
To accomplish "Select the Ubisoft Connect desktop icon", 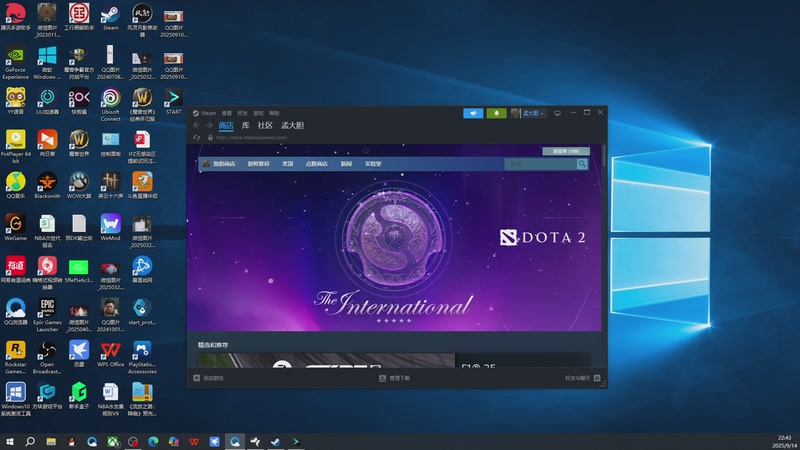I will pos(110,105).
